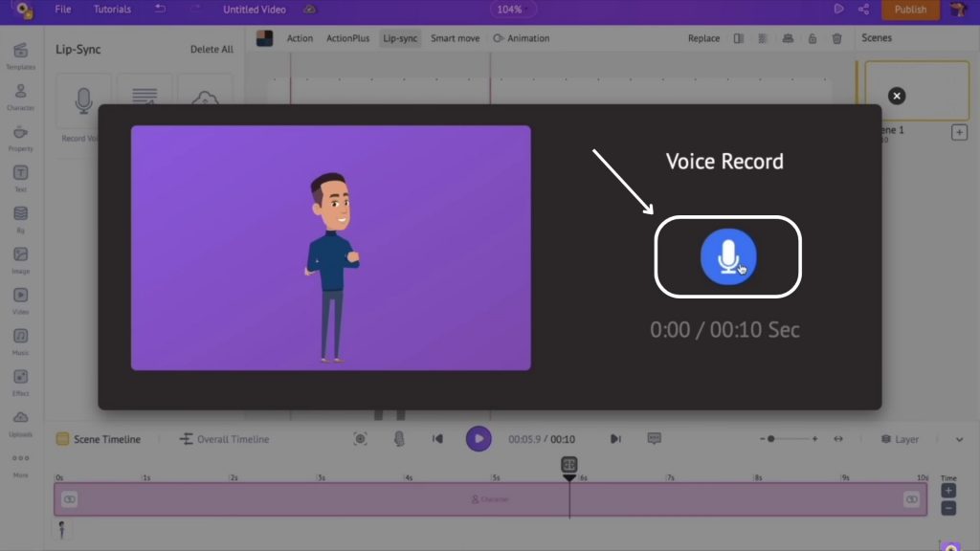980x551 pixels.
Task: Click the delete trash icon in toolbar
Action: coord(836,38)
